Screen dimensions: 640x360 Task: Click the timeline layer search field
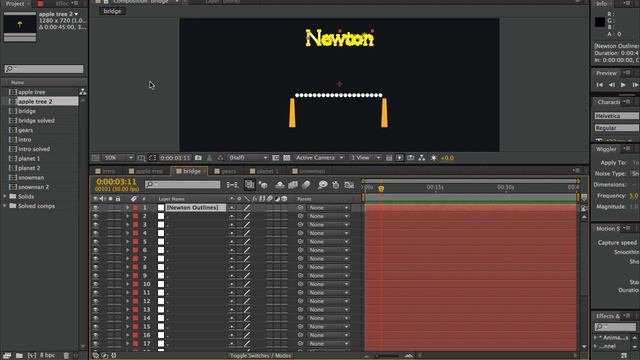coord(182,184)
